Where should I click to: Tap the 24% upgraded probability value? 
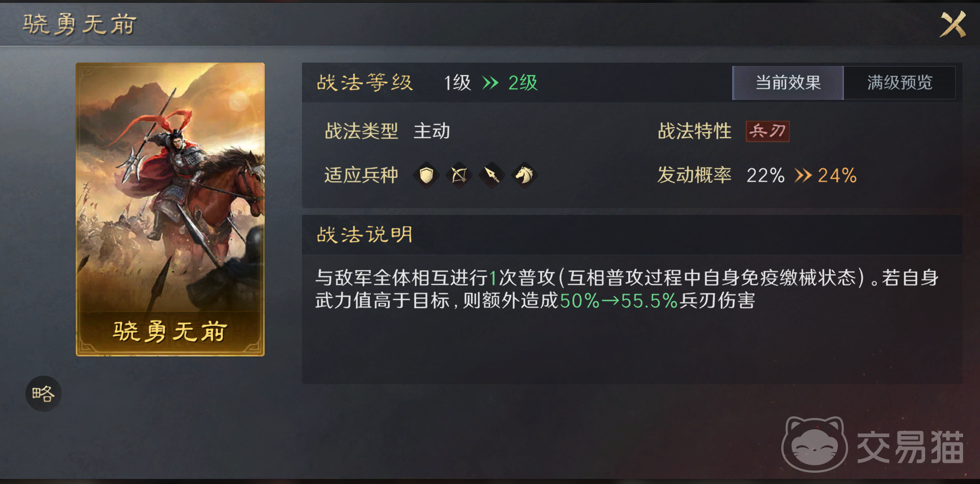coord(837,175)
